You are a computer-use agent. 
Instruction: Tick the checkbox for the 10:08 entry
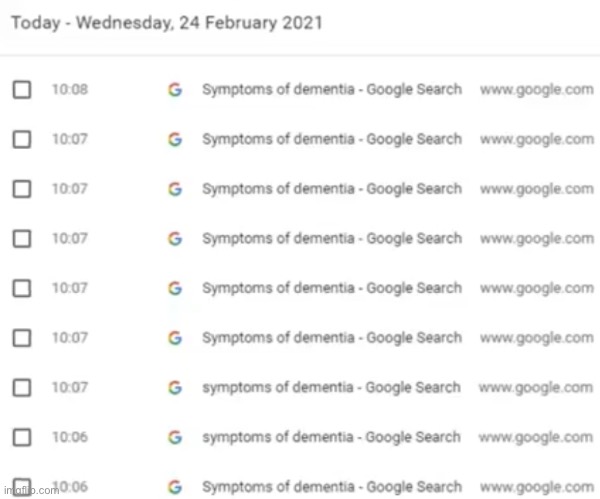click(x=21, y=90)
